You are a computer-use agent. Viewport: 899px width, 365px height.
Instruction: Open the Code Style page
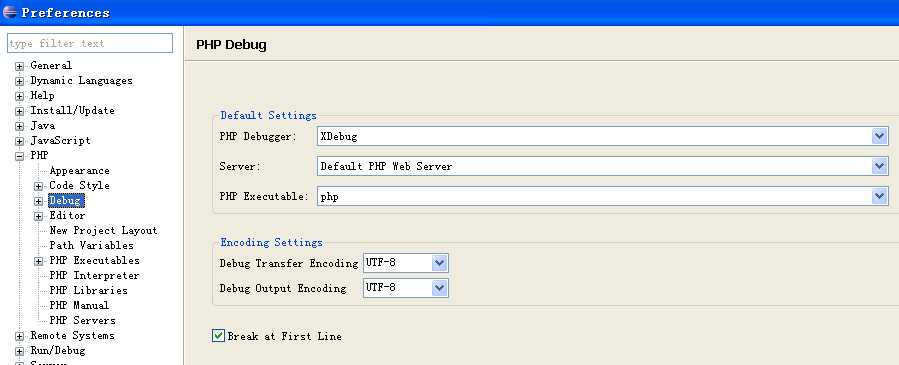[x=79, y=185]
